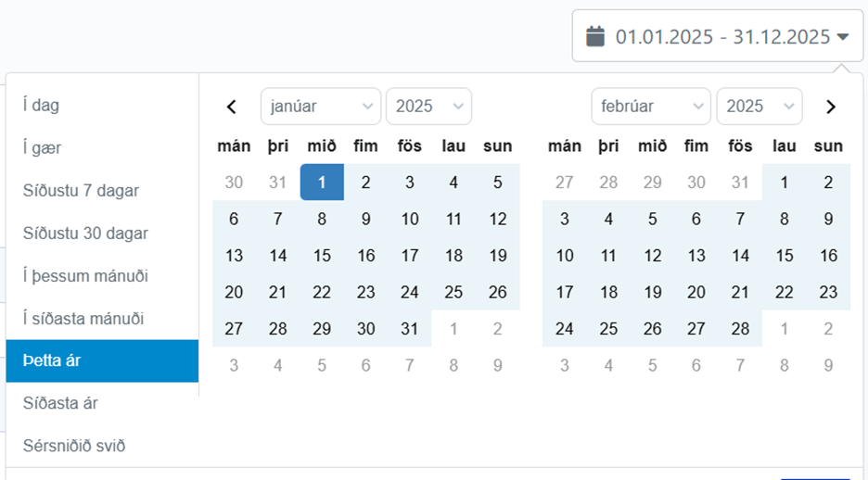Pick the Í þessum mánuði option

(102, 275)
